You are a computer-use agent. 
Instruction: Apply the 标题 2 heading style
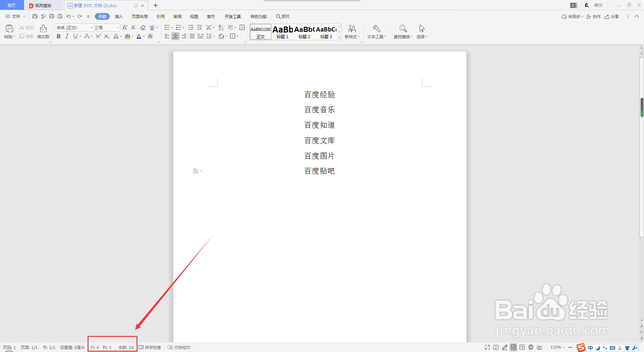(x=305, y=32)
